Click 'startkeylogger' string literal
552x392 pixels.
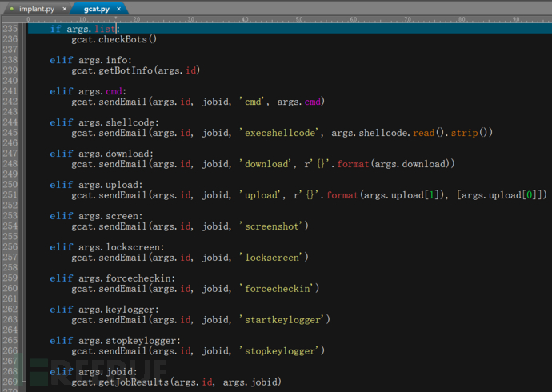click(x=282, y=320)
